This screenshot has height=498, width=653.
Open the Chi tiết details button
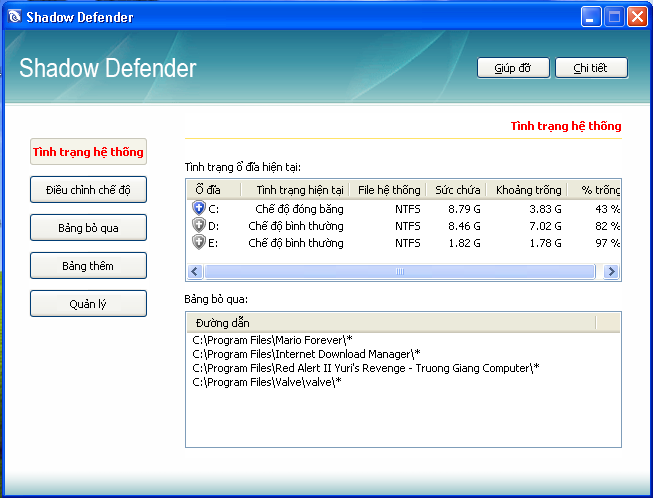click(591, 68)
